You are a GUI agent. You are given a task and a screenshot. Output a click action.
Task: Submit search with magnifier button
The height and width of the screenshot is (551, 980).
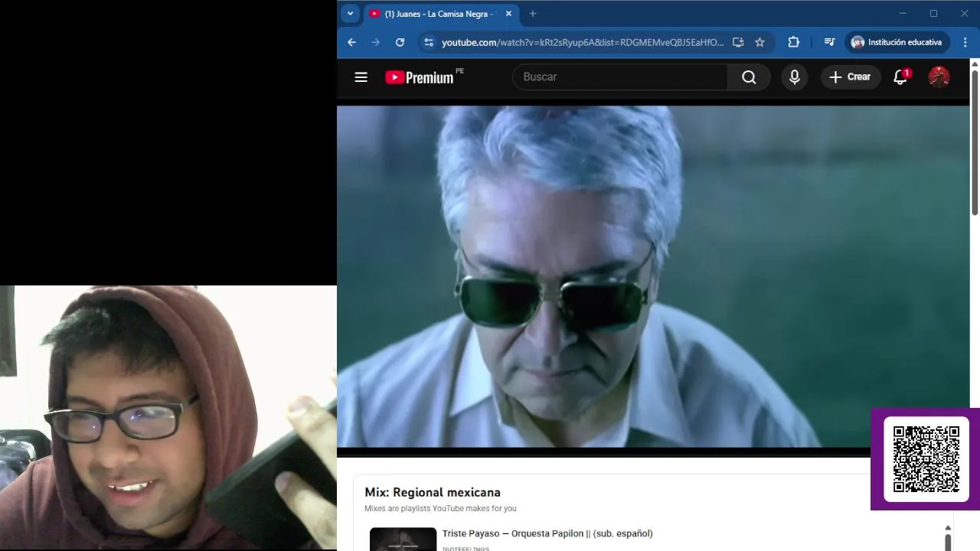[749, 77]
